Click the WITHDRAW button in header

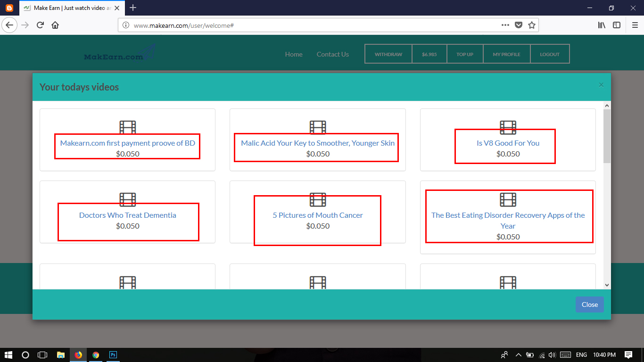388,54
